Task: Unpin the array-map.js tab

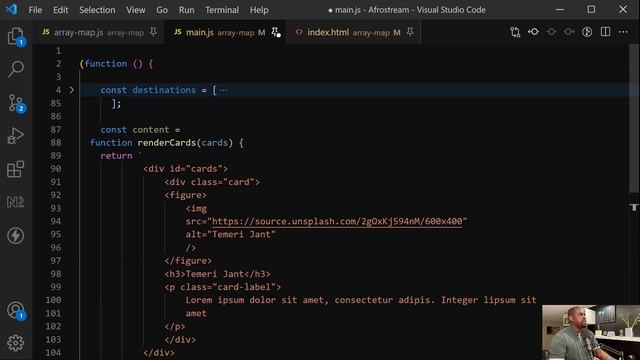Action: pyautogui.click(x=153, y=32)
